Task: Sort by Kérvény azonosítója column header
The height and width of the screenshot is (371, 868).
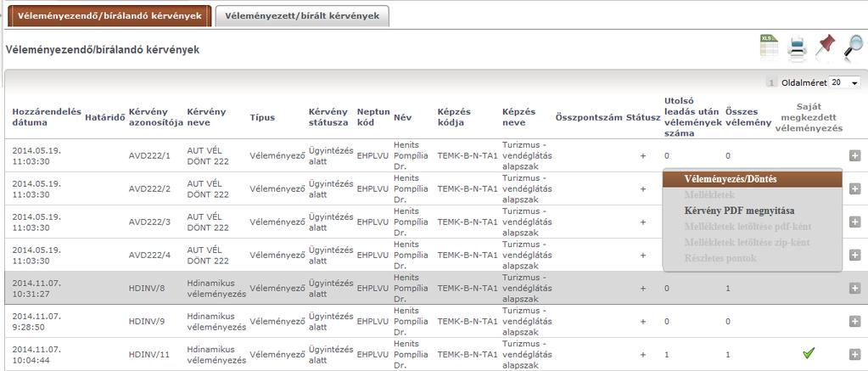Action: tap(155, 117)
